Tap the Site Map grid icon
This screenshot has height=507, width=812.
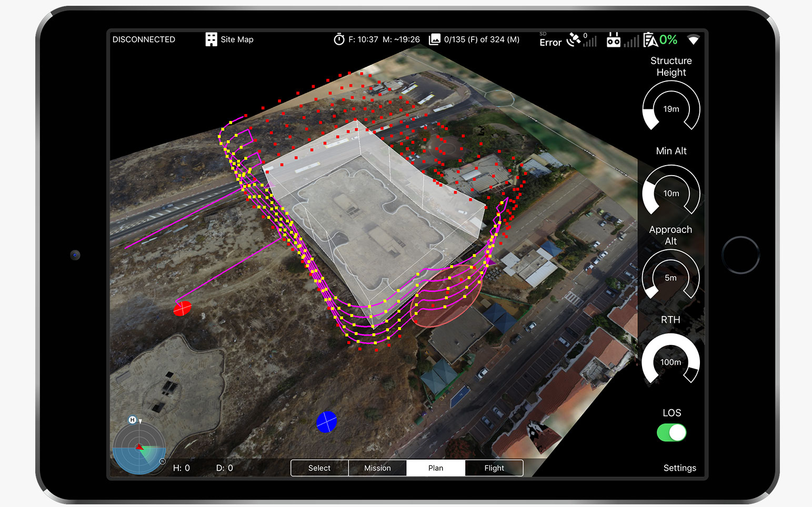(x=211, y=39)
